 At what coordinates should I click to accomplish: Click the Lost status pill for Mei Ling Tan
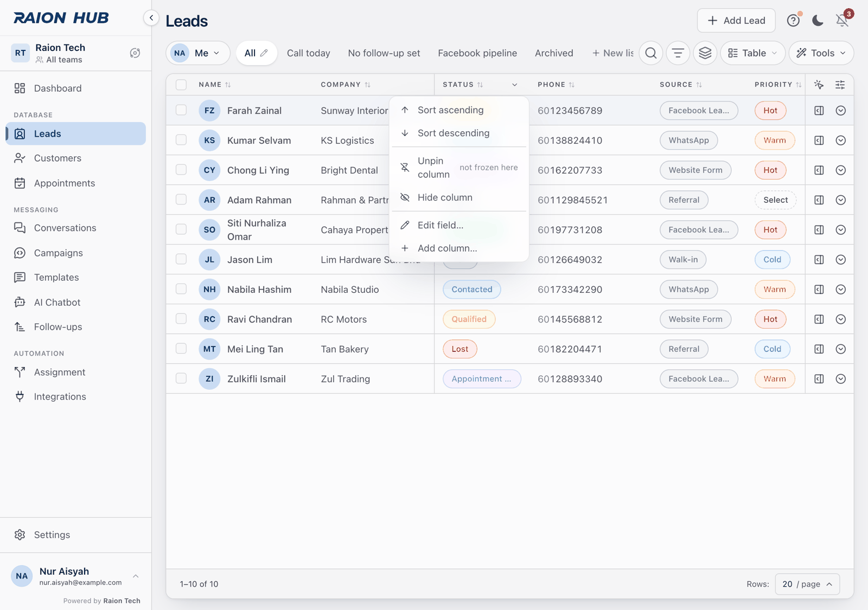pyautogui.click(x=460, y=349)
